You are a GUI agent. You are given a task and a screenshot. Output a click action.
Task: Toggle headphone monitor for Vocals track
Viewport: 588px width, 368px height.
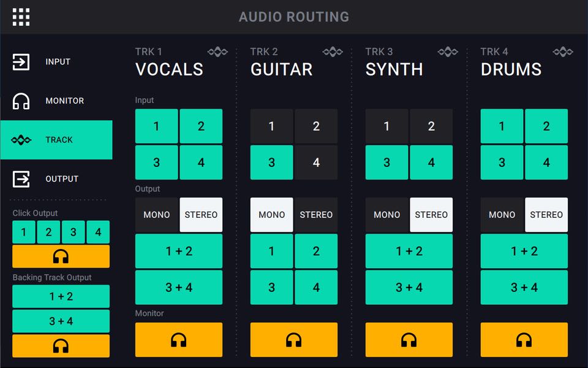[x=178, y=340]
